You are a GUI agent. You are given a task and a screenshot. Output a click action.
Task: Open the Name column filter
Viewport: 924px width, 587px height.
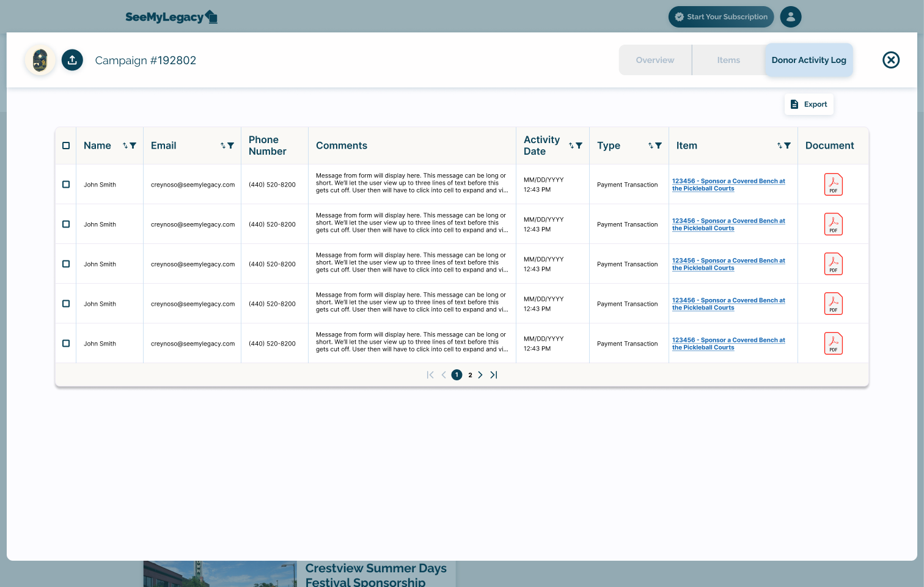click(133, 146)
